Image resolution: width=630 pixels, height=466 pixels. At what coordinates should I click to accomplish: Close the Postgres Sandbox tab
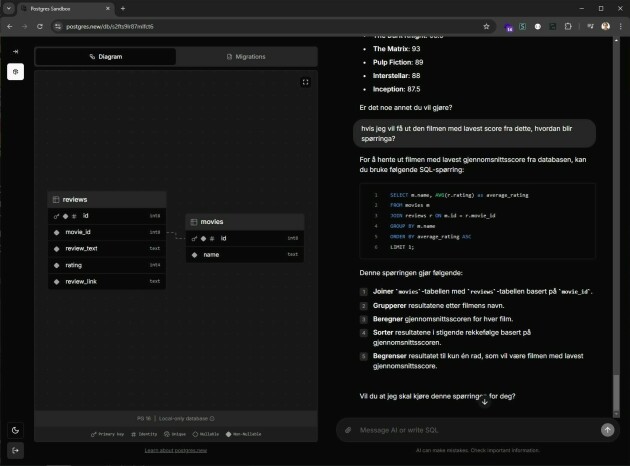[108, 8]
